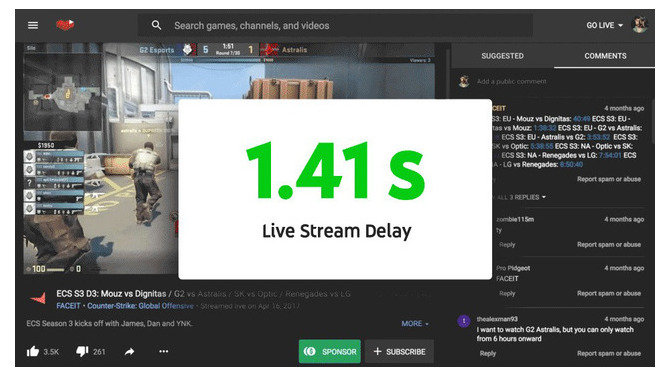Open the GO LIVE dropdown

tap(604, 25)
